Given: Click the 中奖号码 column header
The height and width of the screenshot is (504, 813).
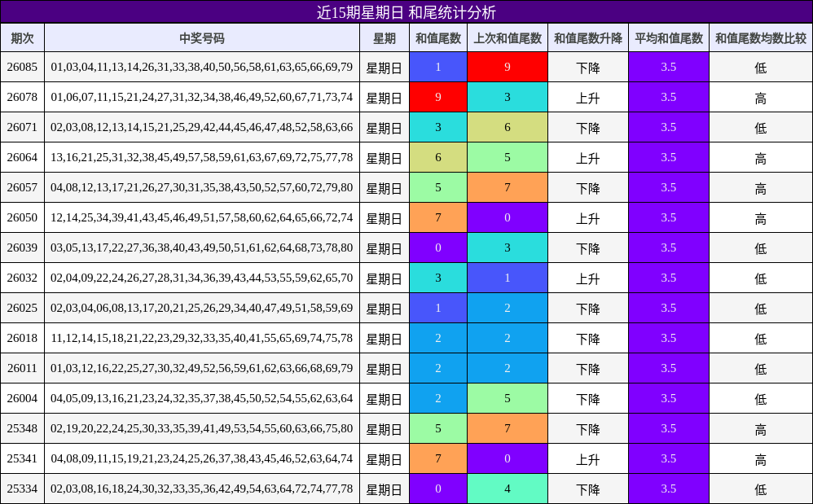Looking at the screenshot, I should tap(202, 37).
